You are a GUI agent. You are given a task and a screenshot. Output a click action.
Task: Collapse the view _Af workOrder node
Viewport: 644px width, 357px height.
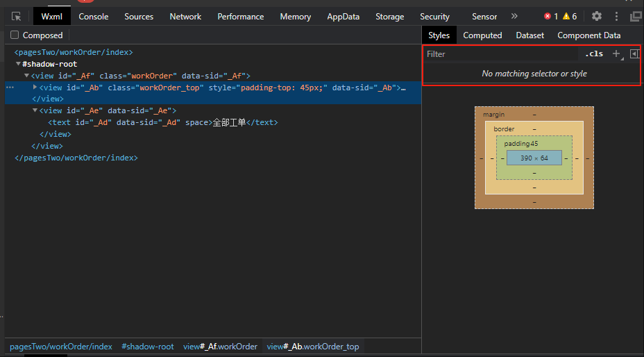[x=26, y=76]
